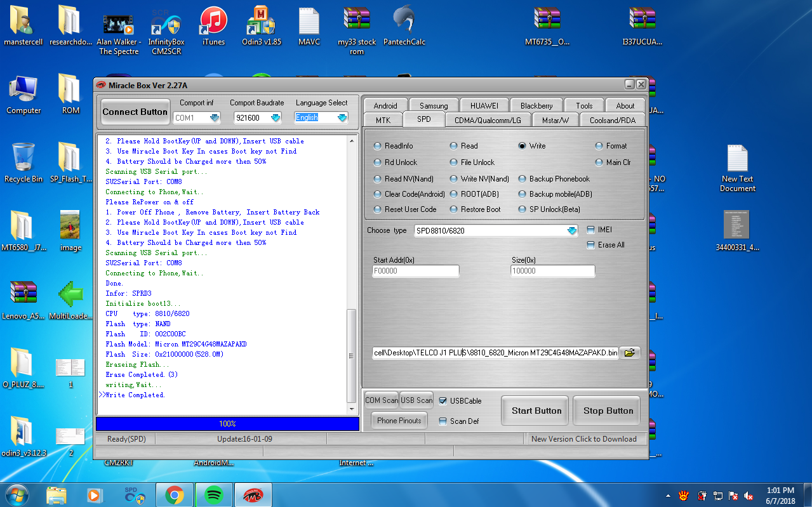
Task: Switch to the CDMA/Qualcomm/LG tab
Action: click(x=488, y=119)
